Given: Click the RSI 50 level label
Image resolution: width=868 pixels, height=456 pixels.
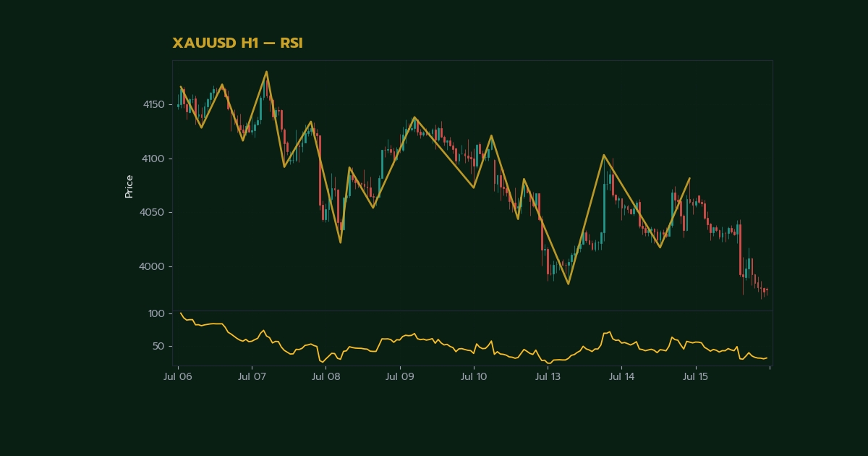Looking at the screenshot, I should coord(158,347).
